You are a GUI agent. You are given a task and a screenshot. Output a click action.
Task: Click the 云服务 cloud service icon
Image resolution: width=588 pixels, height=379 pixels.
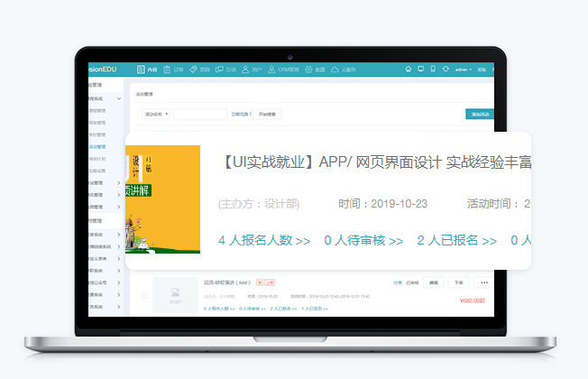click(345, 69)
